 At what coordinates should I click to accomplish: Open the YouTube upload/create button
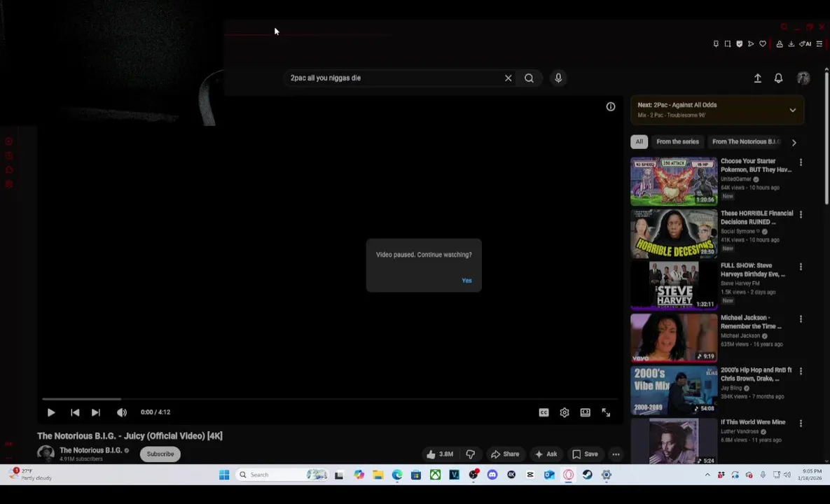pos(757,78)
